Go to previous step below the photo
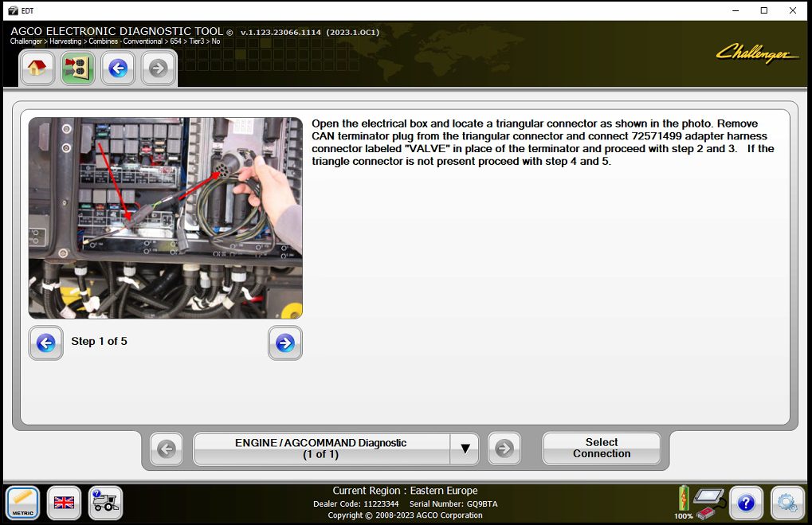The width and height of the screenshot is (812, 525). coord(46,343)
